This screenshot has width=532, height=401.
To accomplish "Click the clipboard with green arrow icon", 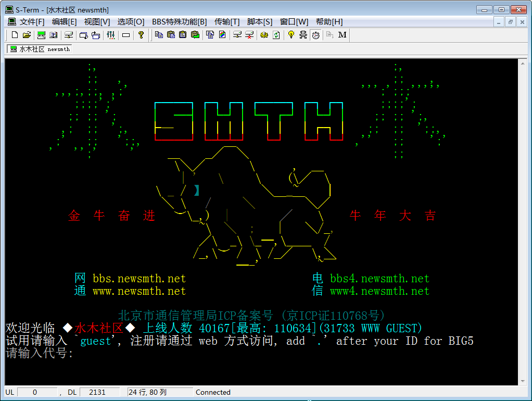I will 195,35.
